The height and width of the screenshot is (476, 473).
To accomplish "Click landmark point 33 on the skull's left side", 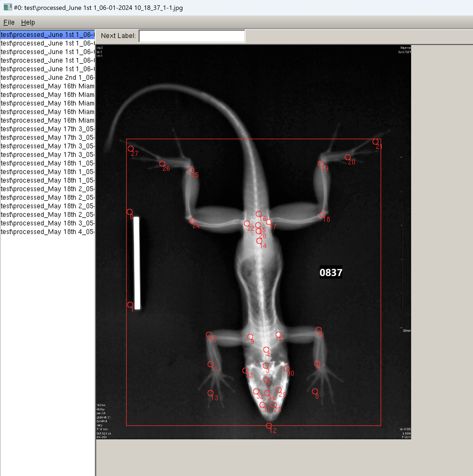I will point(245,371).
